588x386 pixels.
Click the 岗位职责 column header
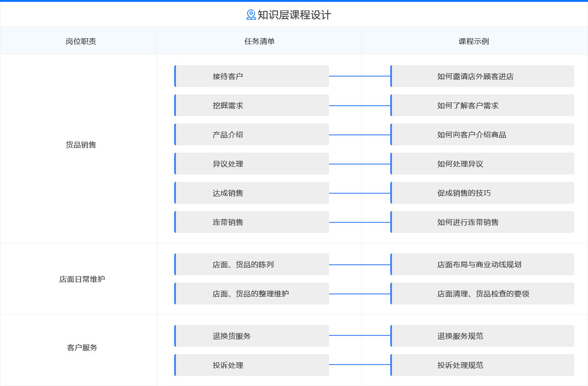[x=81, y=41]
